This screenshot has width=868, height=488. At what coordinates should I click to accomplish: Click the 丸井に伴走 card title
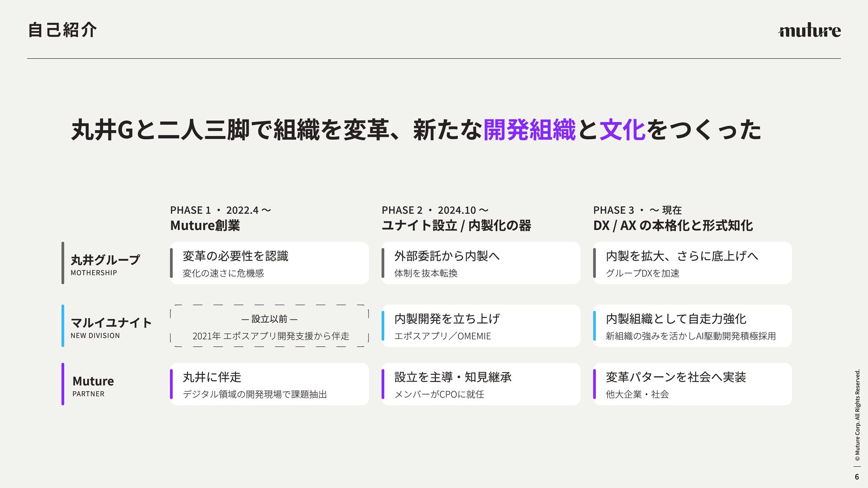[x=212, y=377]
